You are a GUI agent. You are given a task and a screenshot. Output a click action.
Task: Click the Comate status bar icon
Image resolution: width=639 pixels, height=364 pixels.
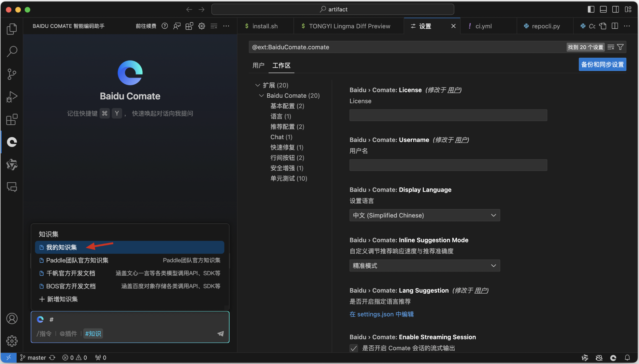tap(613, 357)
